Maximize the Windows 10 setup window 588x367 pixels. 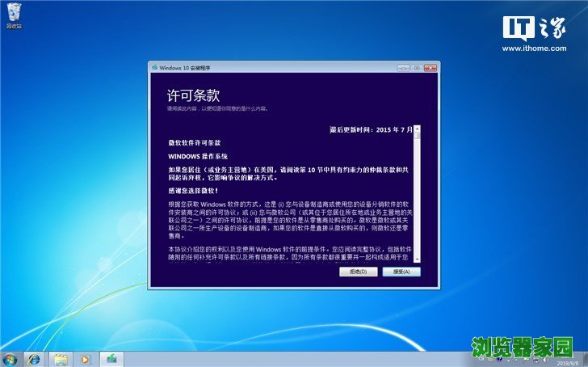[x=417, y=68]
